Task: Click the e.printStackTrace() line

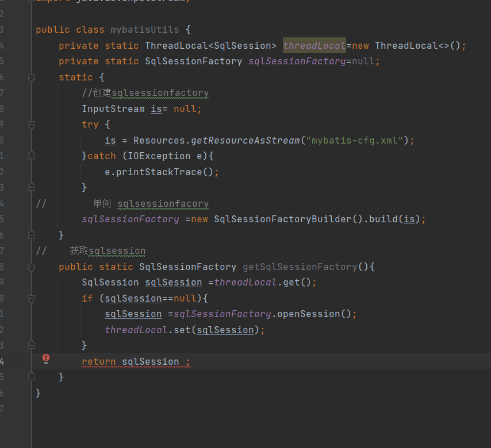Action: 162,172
